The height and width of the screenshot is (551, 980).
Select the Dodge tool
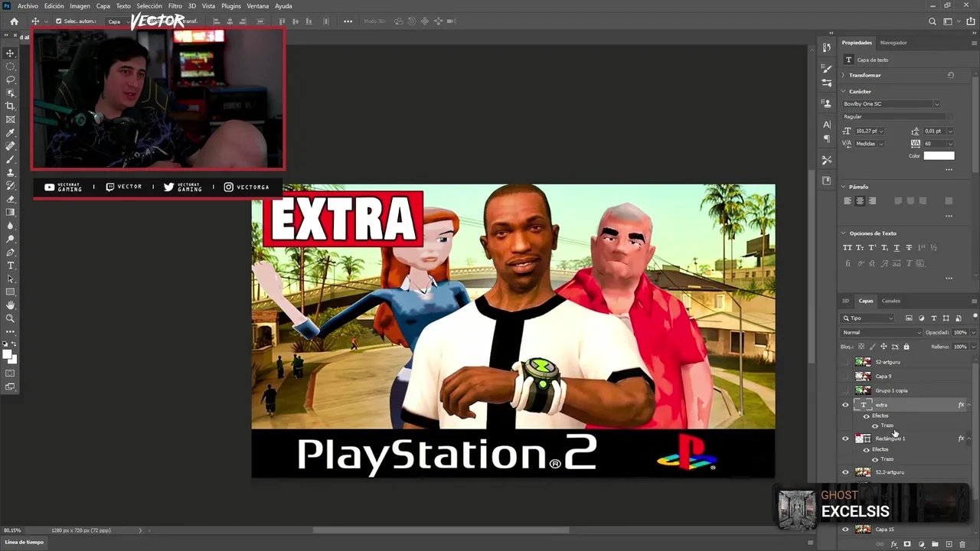pyautogui.click(x=11, y=239)
